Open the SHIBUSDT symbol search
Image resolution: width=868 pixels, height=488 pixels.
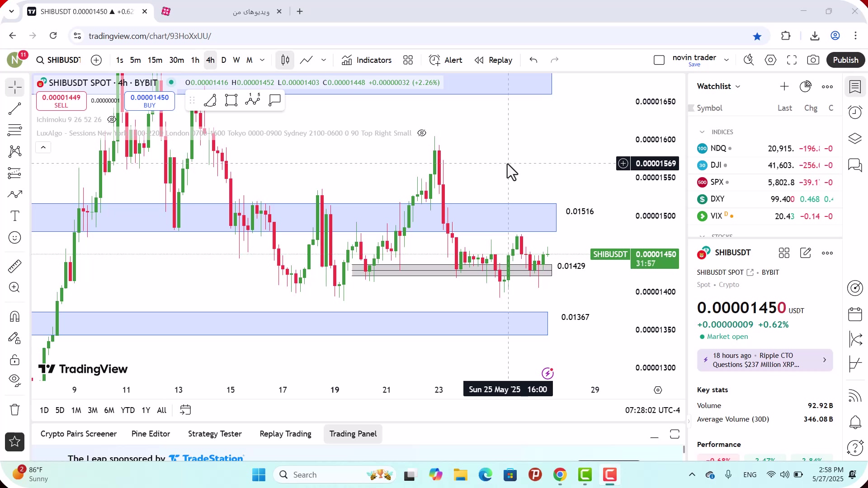tap(59, 60)
